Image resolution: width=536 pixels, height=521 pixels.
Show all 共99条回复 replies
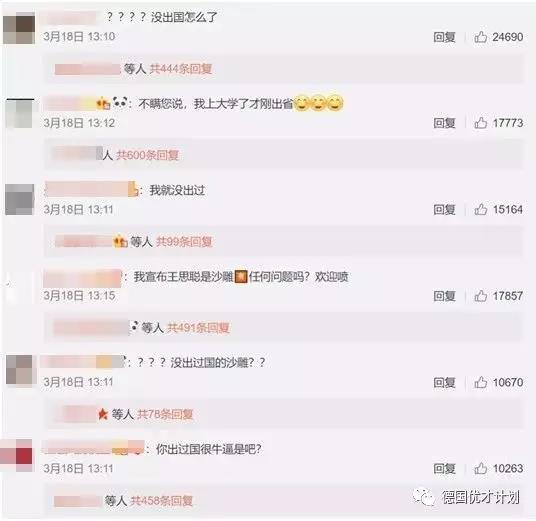(x=184, y=242)
